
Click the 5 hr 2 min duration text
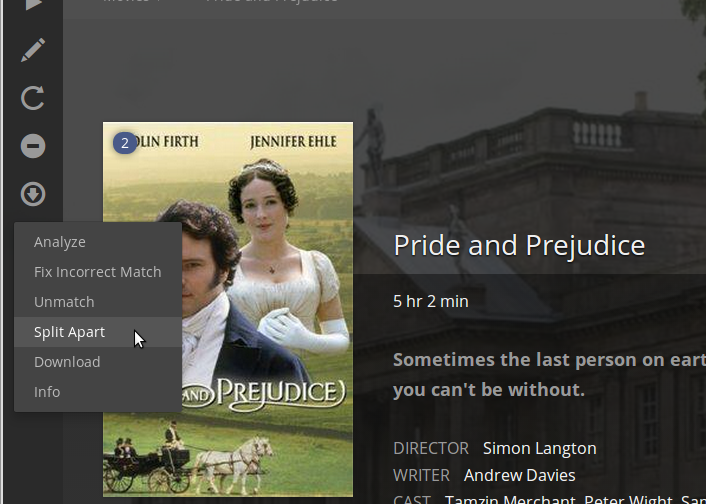430,301
